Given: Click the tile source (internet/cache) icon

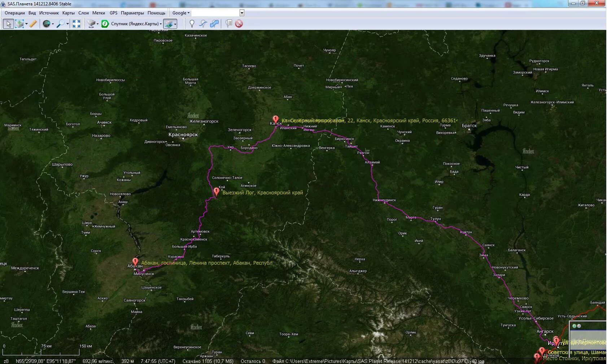Looking at the screenshot, I should tap(91, 24).
